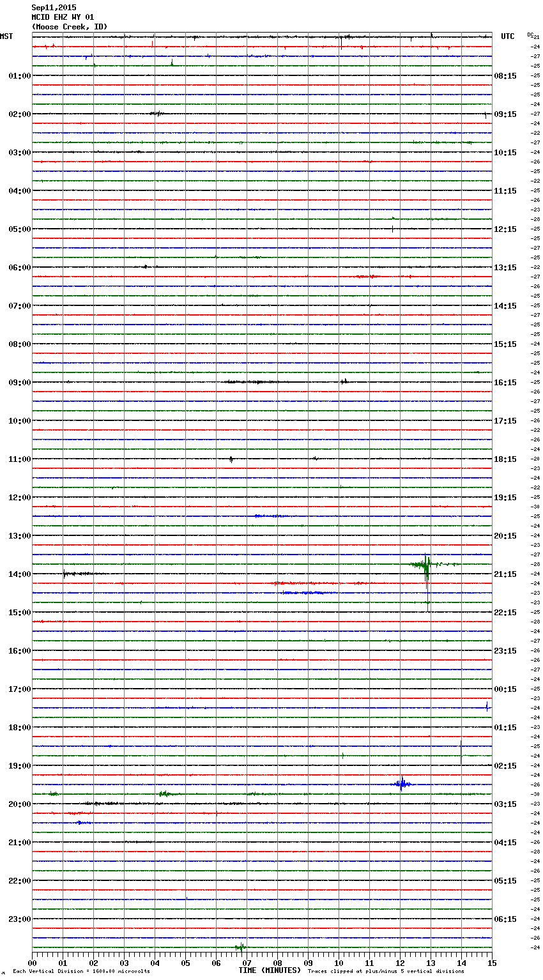Click the traces clipped footnote text
Image resolution: width=543 pixels, height=980 pixels.
click(x=386, y=972)
